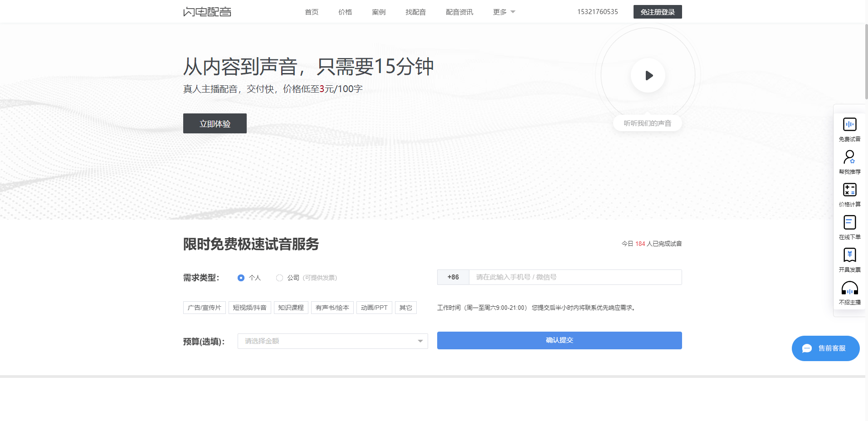Open the 预算 amount selector 请选择金额
This screenshot has width=868, height=421.
(x=332, y=341)
